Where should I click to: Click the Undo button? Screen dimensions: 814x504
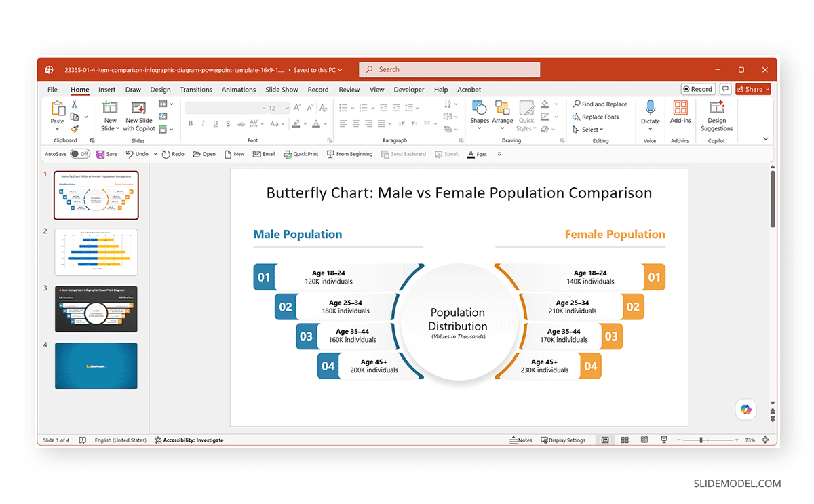point(137,154)
